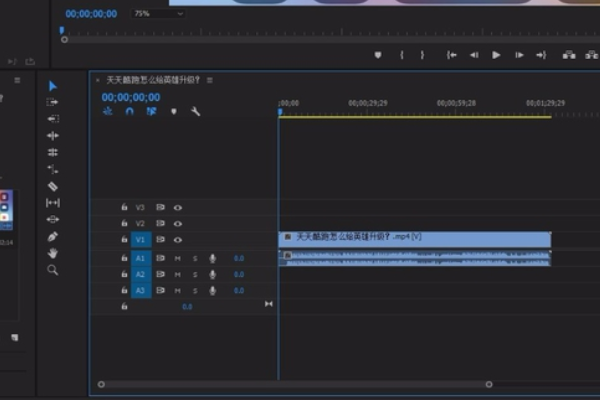This screenshot has height=400, width=600.
Task: Toggle snap magnet in timeline
Action: (129, 111)
